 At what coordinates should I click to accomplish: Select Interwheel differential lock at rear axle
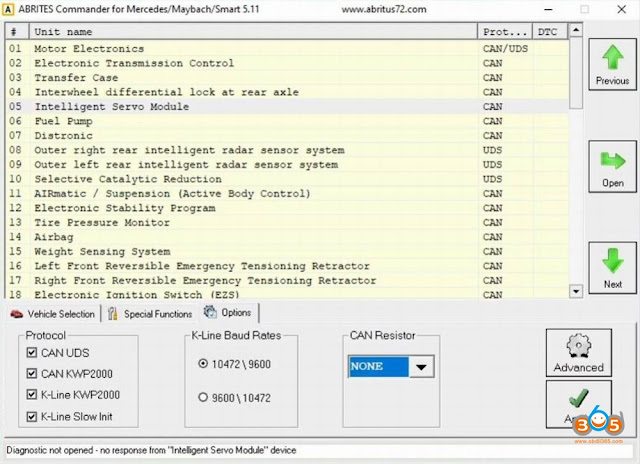[287, 92]
